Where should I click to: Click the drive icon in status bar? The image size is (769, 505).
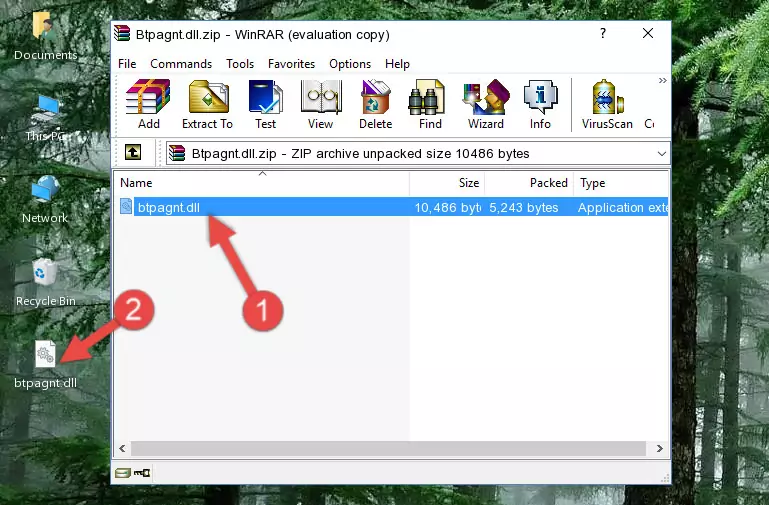[x=123, y=473]
